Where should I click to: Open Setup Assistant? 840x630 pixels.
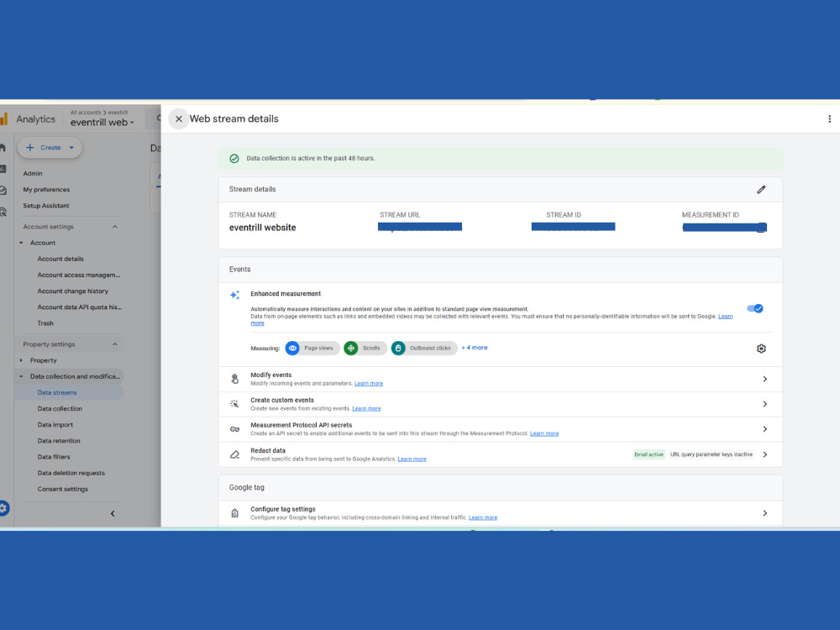tap(46, 206)
